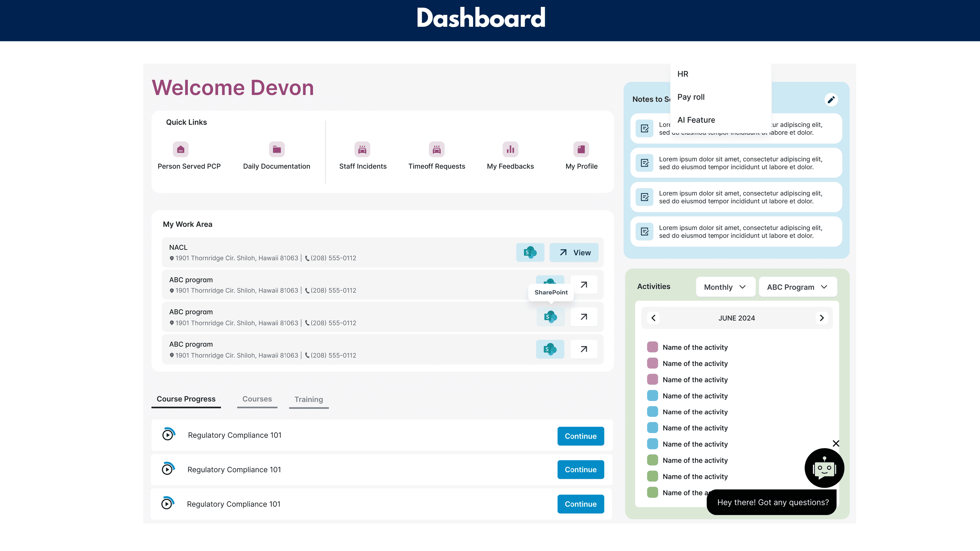Select Pay roll from the open menu

(691, 97)
